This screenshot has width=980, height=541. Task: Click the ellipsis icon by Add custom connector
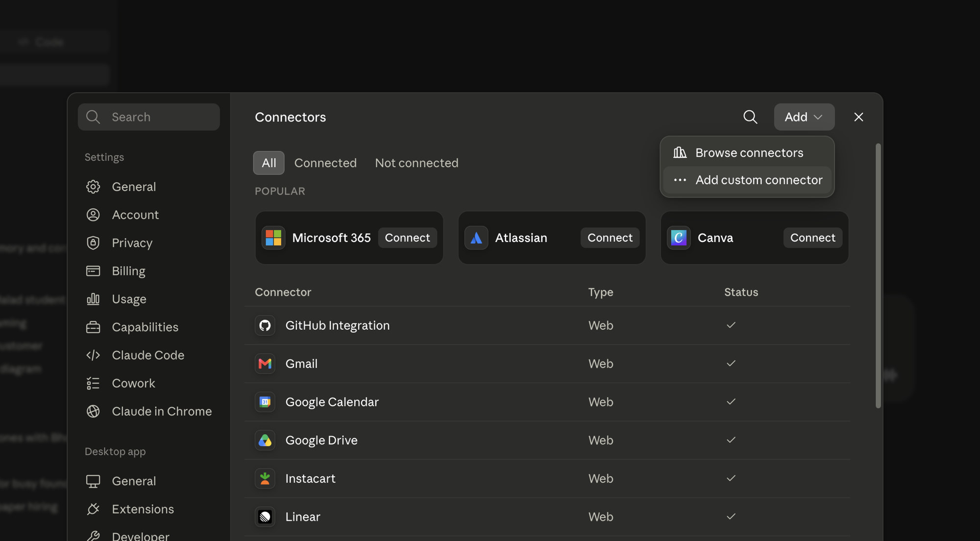coord(680,180)
